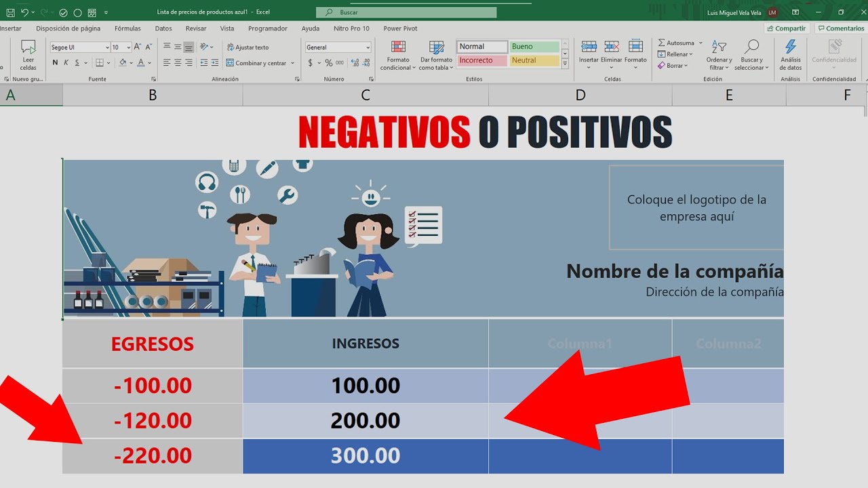
Task: Toggle italic (K) formatting
Action: 66,62
